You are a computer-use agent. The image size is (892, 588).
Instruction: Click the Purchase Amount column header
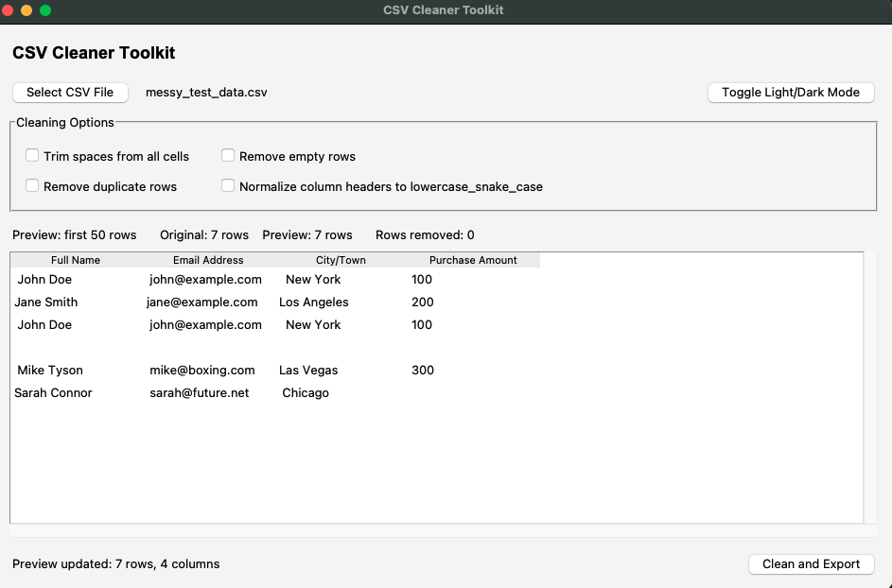pos(473,260)
